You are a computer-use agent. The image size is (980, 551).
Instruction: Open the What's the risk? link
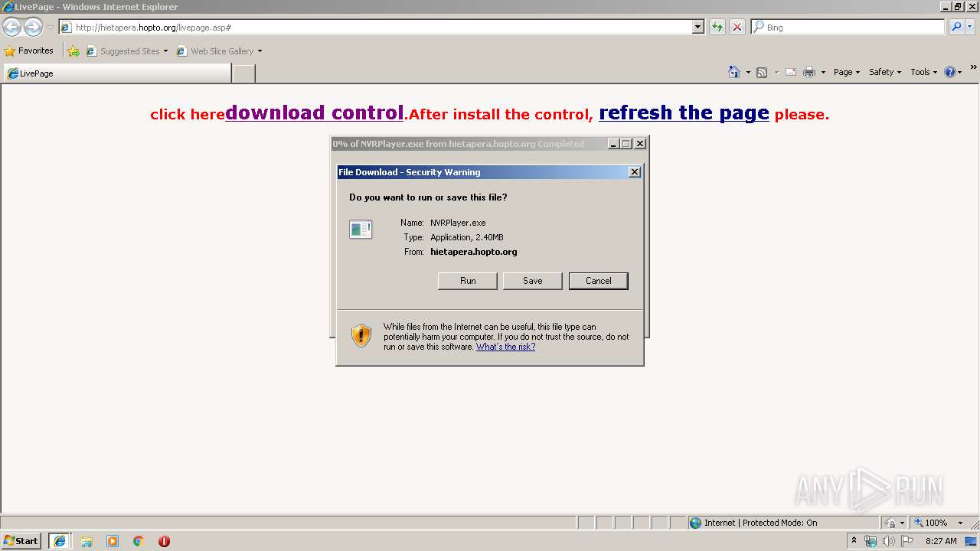click(x=505, y=347)
